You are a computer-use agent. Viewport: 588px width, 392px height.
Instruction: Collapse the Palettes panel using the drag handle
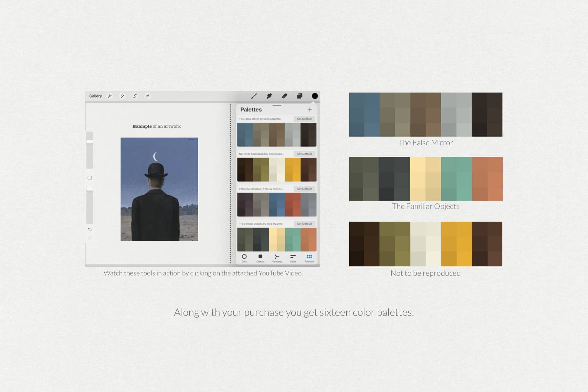277,105
